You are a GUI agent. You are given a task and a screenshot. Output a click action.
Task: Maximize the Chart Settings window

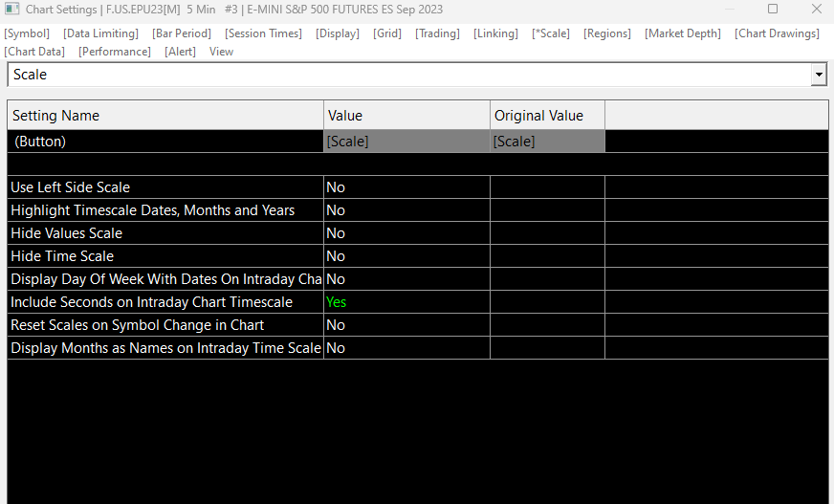772,9
